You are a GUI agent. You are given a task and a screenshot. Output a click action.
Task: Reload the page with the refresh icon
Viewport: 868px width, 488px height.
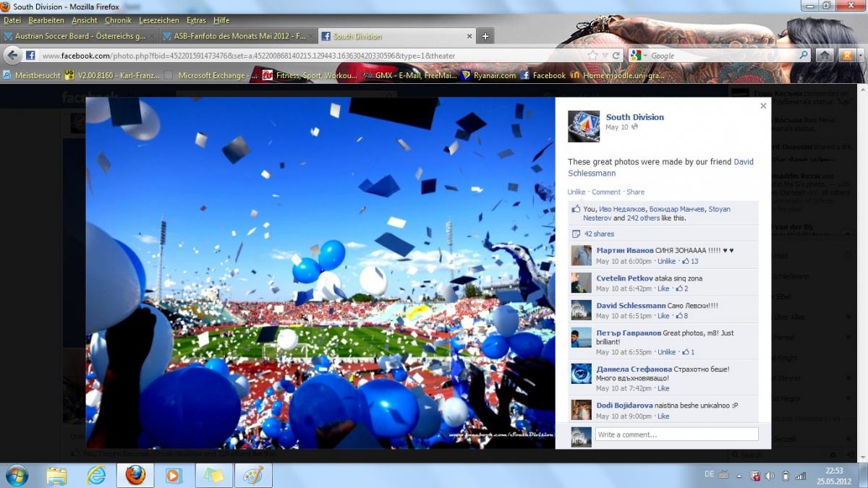tap(616, 56)
